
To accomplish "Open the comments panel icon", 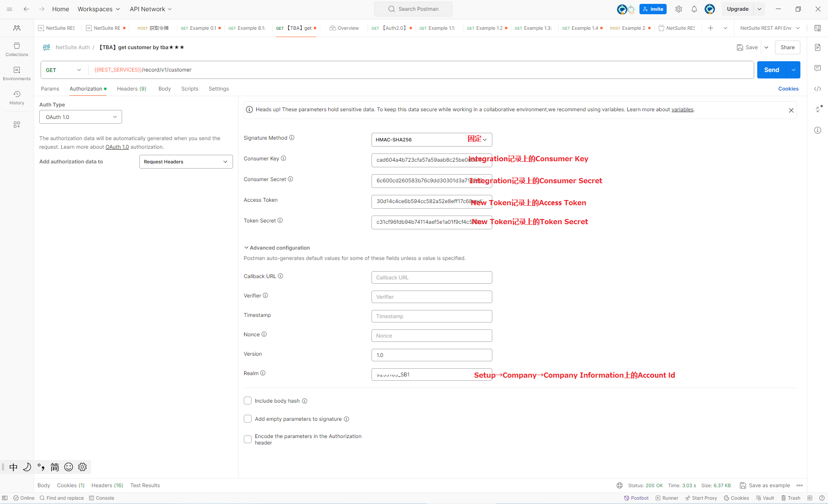I will 818,68.
